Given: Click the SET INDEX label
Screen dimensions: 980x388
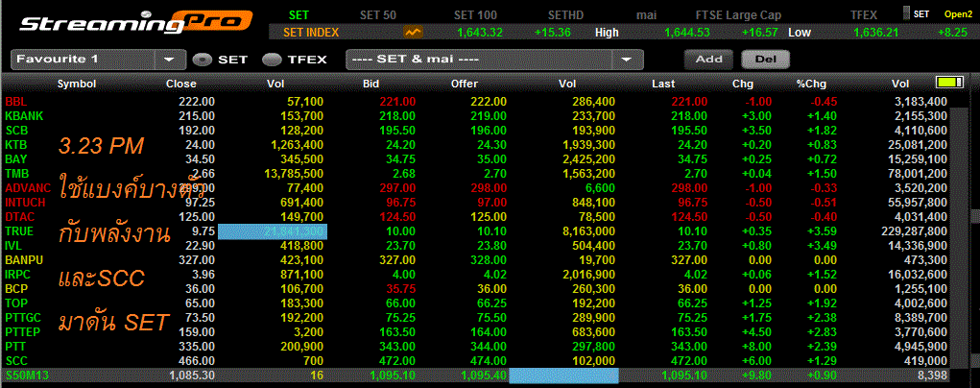Looking at the screenshot, I should pos(311,33).
